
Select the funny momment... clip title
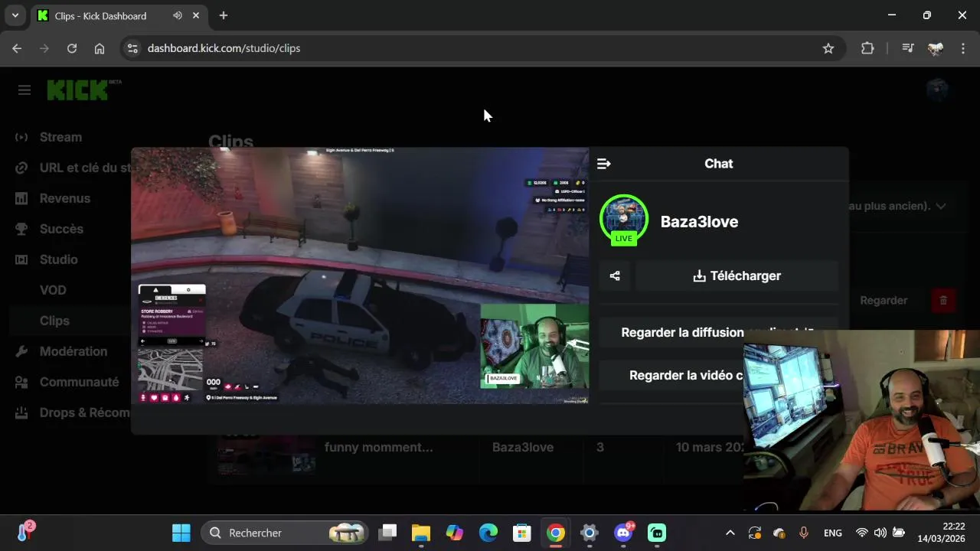379,447
